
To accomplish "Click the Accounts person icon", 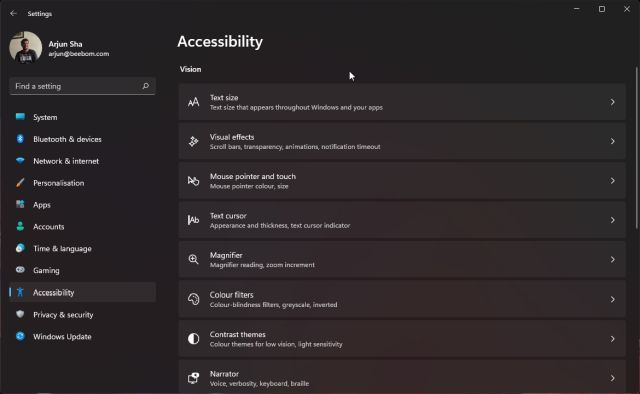I will click(20, 226).
